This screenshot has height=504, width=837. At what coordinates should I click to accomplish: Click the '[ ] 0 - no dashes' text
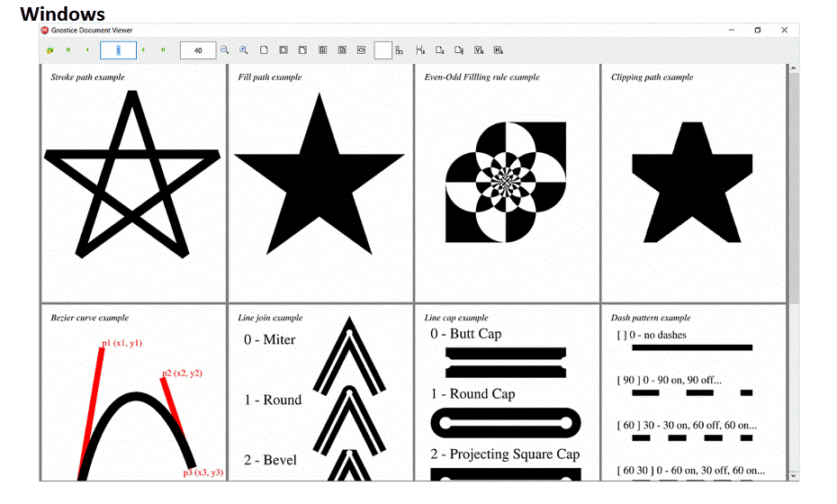(x=652, y=335)
